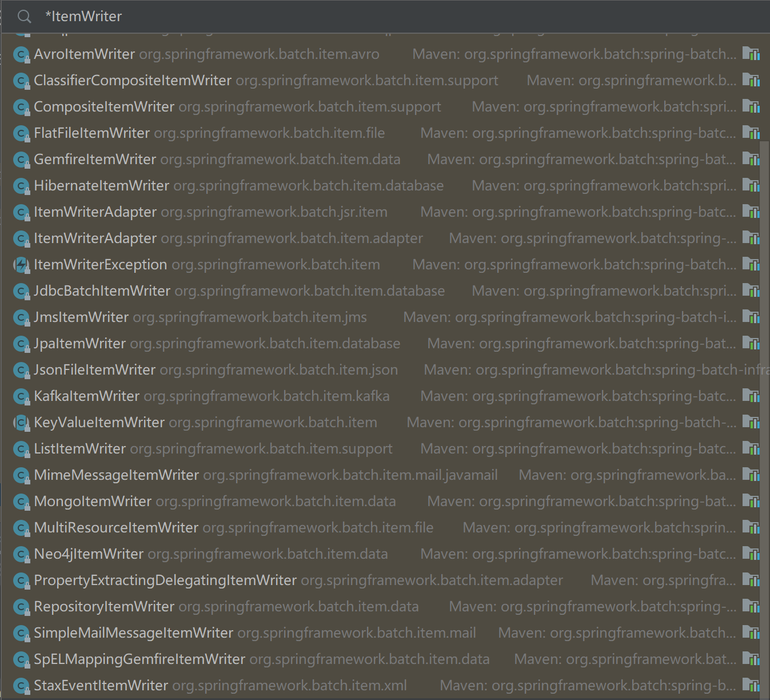This screenshot has height=700, width=770.
Task: Click the *ItemWriter search input field
Action: [343, 17]
